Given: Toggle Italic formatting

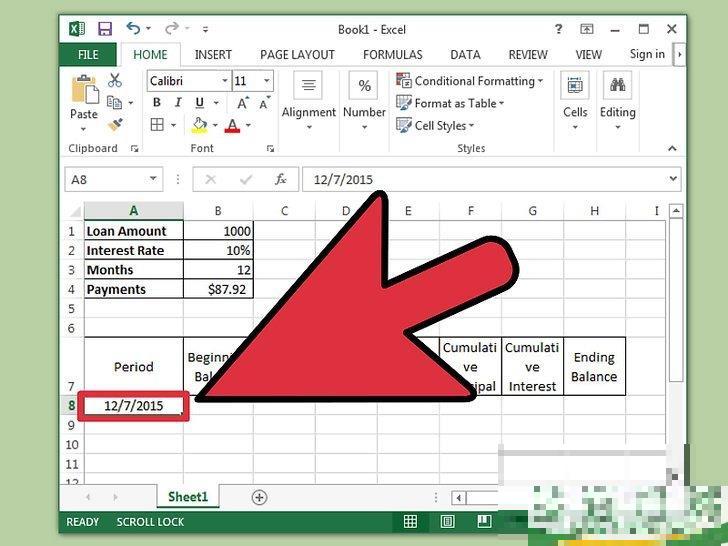Looking at the screenshot, I should coord(179,103).
